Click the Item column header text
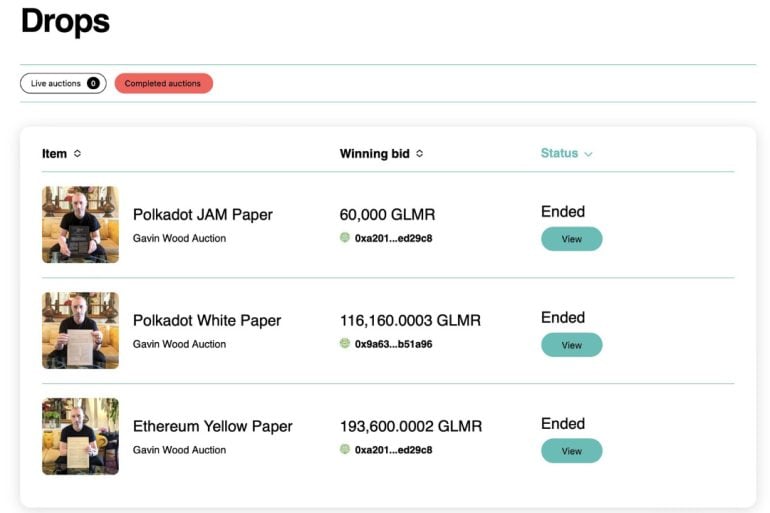The height and width of the screenshot is (513, 770). (x=55, y=154)
